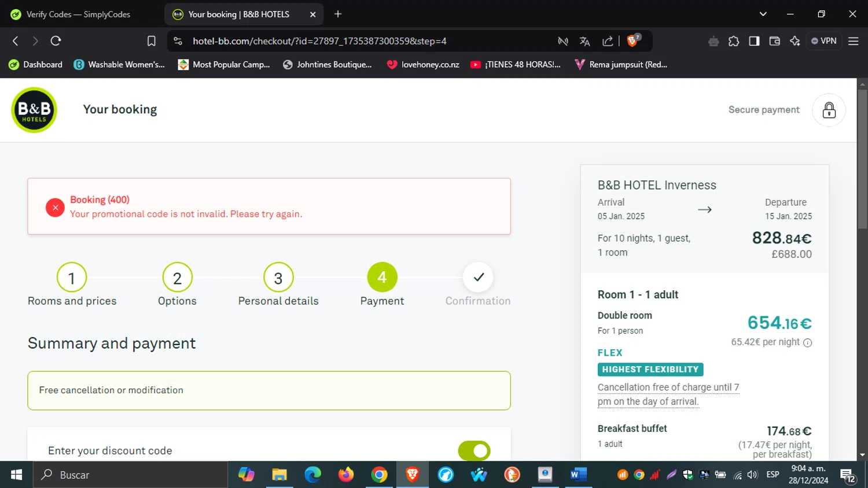Open site information icon in address bar

178,41
